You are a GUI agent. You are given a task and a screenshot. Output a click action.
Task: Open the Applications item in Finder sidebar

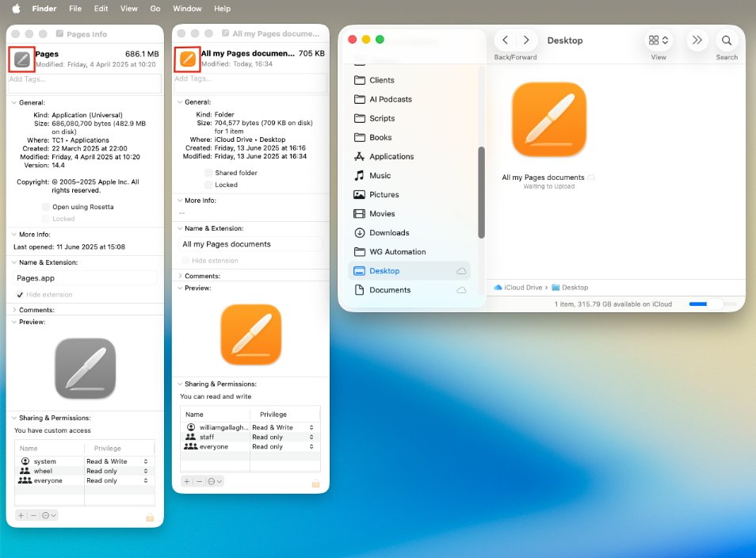[391, 156]
